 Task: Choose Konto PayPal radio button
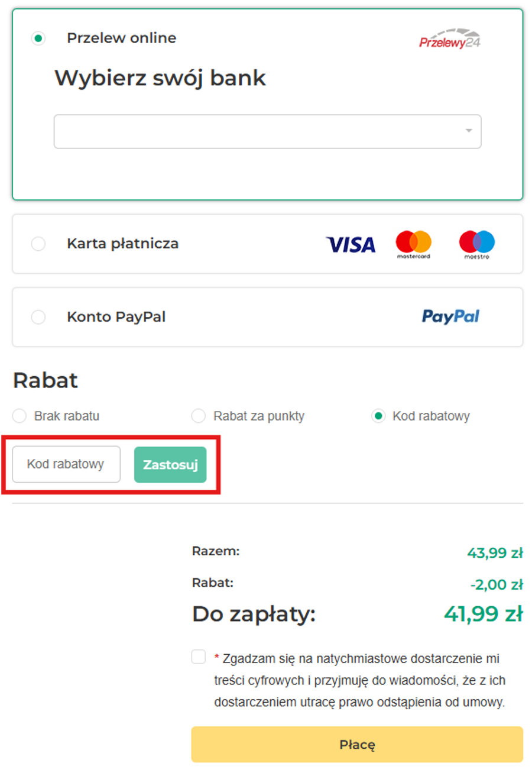coord(38,317)
